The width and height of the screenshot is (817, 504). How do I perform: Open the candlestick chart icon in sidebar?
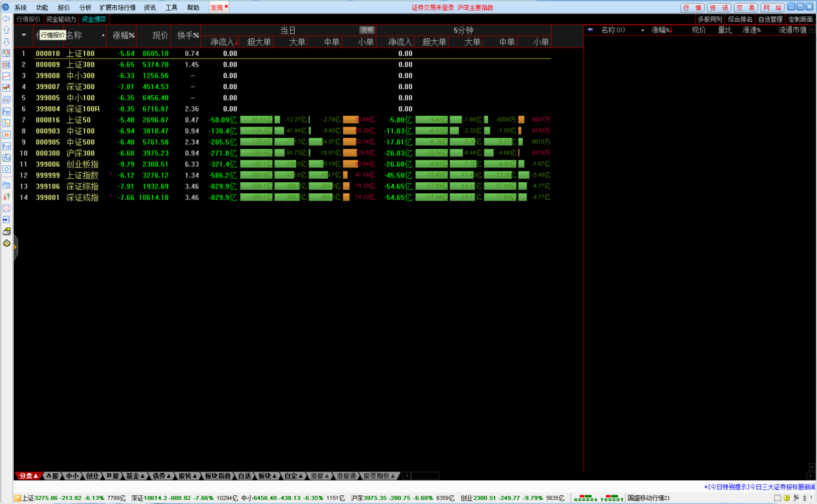coord(6,88)
